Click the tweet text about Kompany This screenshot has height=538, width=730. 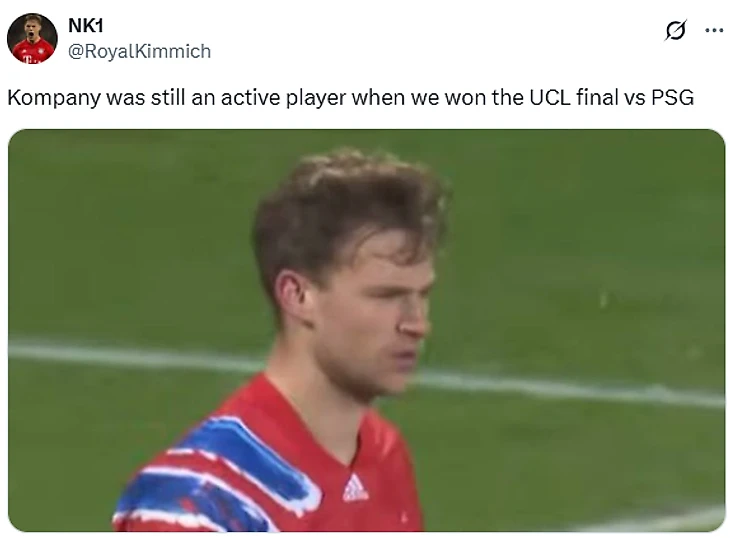tap(350, 98)
